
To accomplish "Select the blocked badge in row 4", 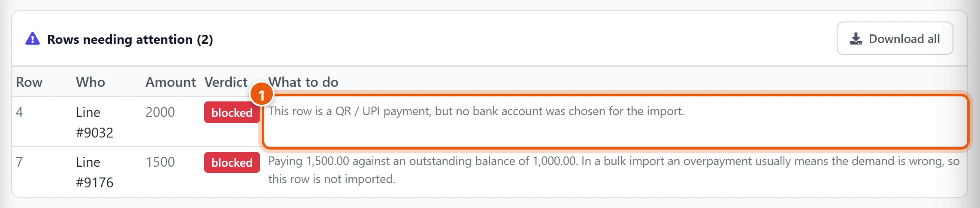I will 232,113.
